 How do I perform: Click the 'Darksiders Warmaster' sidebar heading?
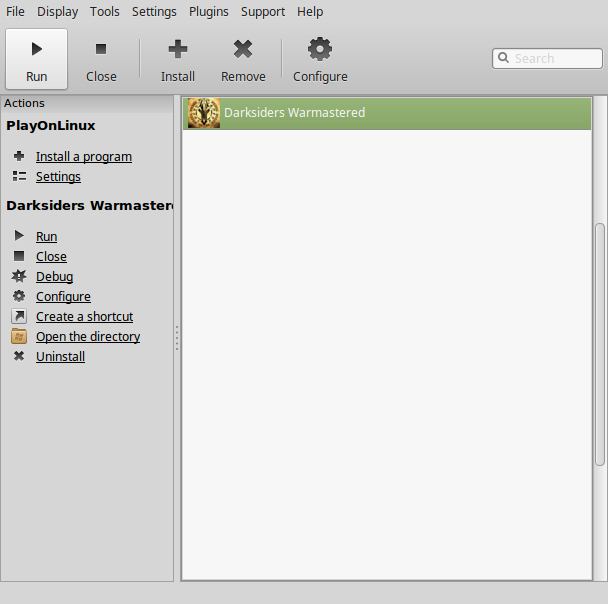click(90, 205)
